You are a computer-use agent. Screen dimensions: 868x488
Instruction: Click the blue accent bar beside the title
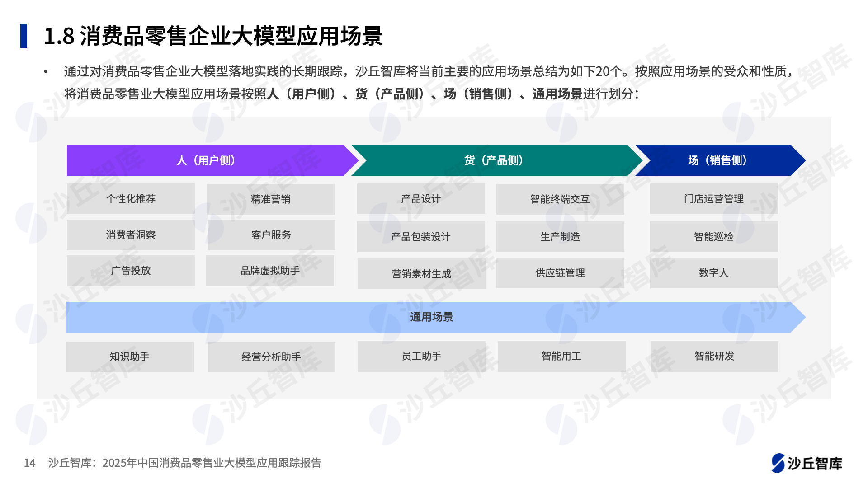[24, 36]
